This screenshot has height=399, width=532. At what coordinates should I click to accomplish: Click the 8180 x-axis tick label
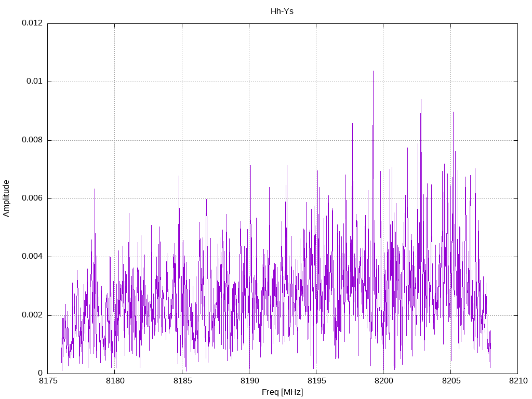[115, 381]
